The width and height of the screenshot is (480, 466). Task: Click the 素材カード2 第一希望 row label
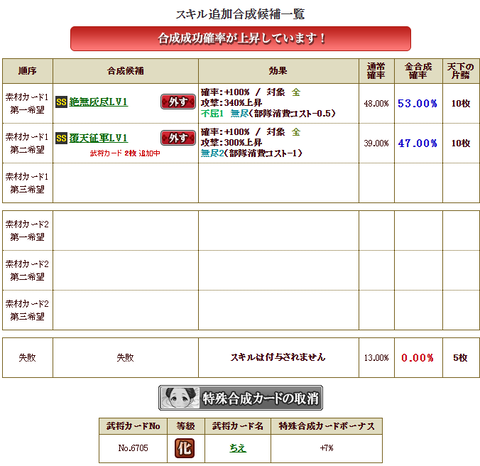(27, 231)
